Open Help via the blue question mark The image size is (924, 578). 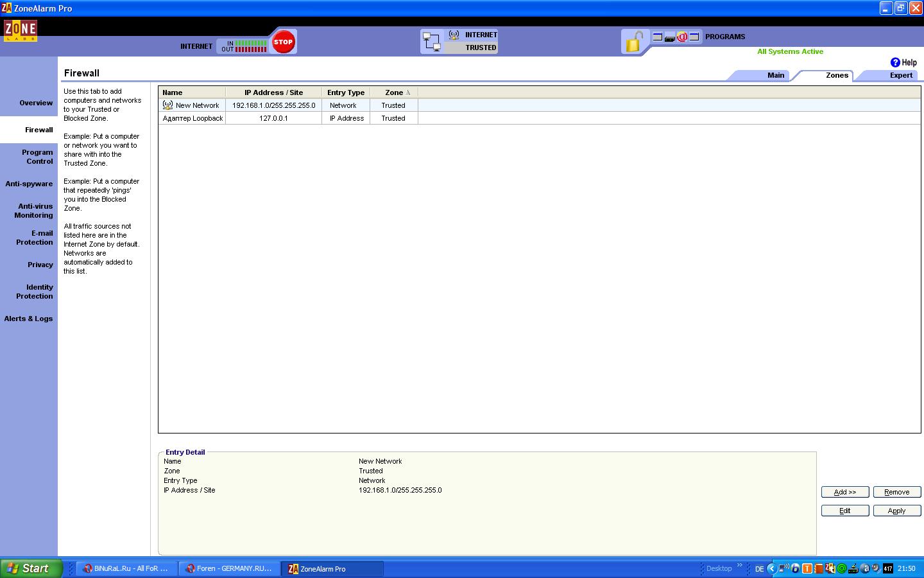pyautogui.click(x=895, y=62)
